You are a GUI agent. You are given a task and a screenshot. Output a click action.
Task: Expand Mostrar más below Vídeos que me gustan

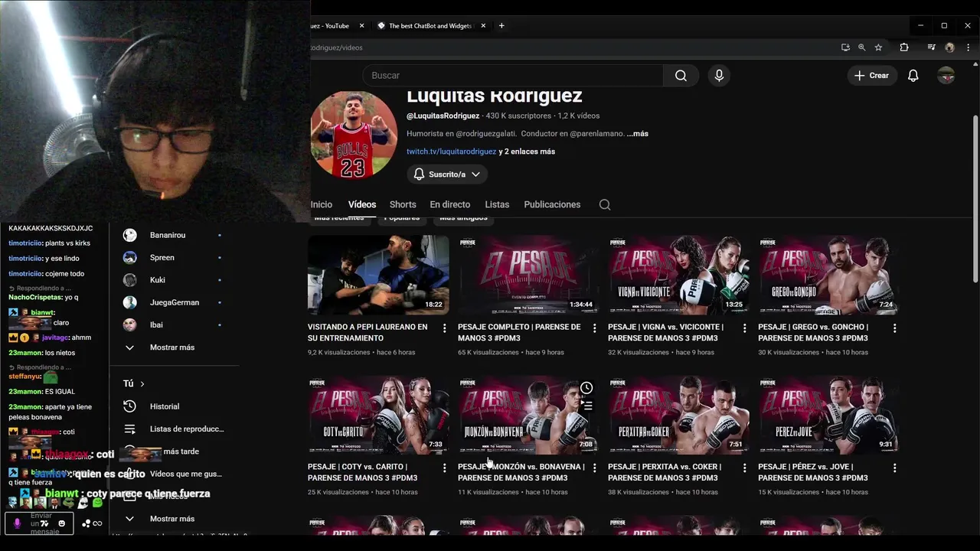coord(173,519)
